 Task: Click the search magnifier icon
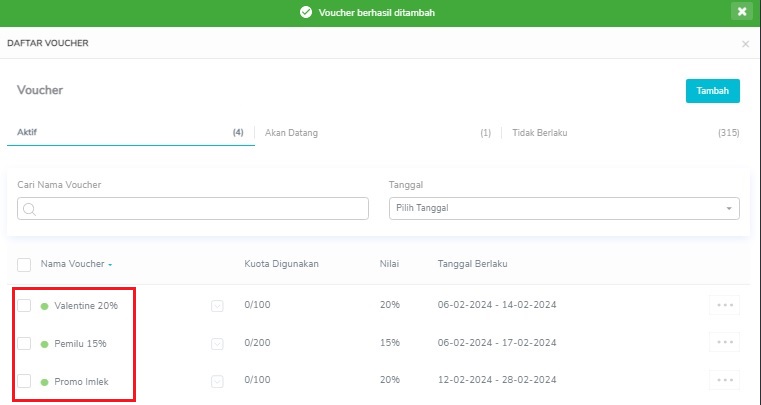(29, 209)
